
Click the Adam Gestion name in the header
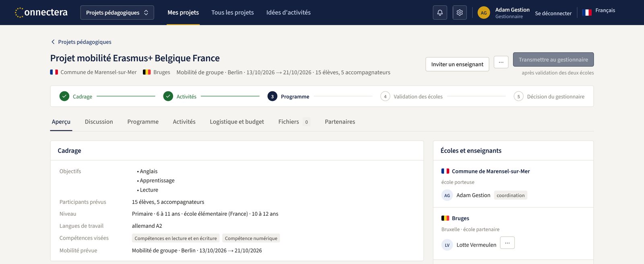512,10
